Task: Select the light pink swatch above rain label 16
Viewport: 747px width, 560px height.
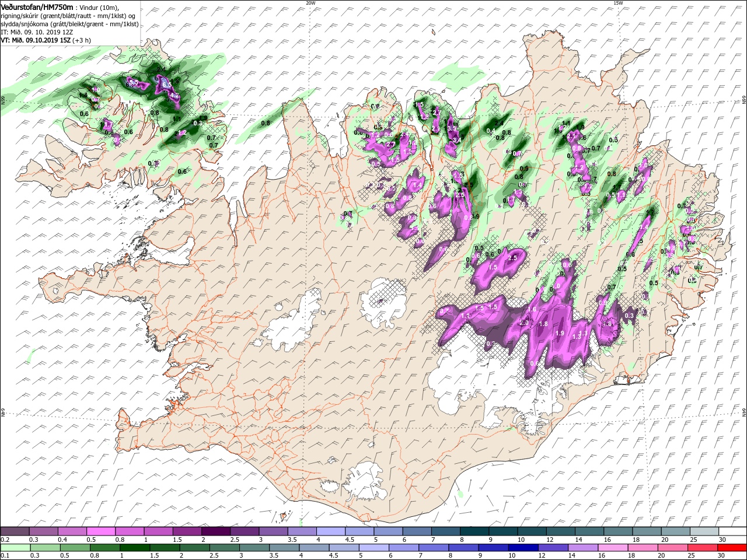Action: click(x=613, y=548)
